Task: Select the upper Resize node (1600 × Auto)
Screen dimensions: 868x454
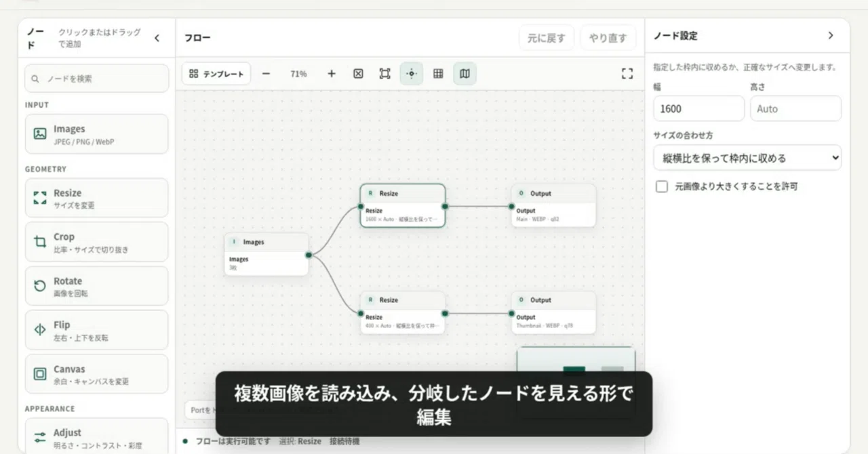Action: [x=403, y=205]
